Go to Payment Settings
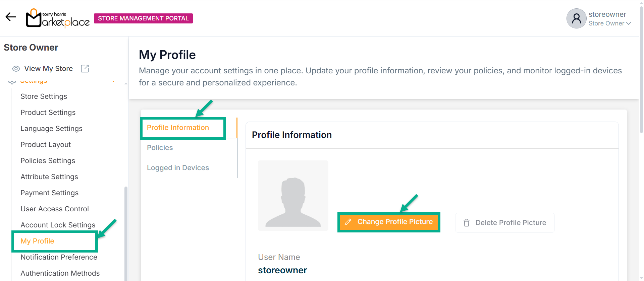644x281 pixels. pyautogui.click(x=49, y=193)
